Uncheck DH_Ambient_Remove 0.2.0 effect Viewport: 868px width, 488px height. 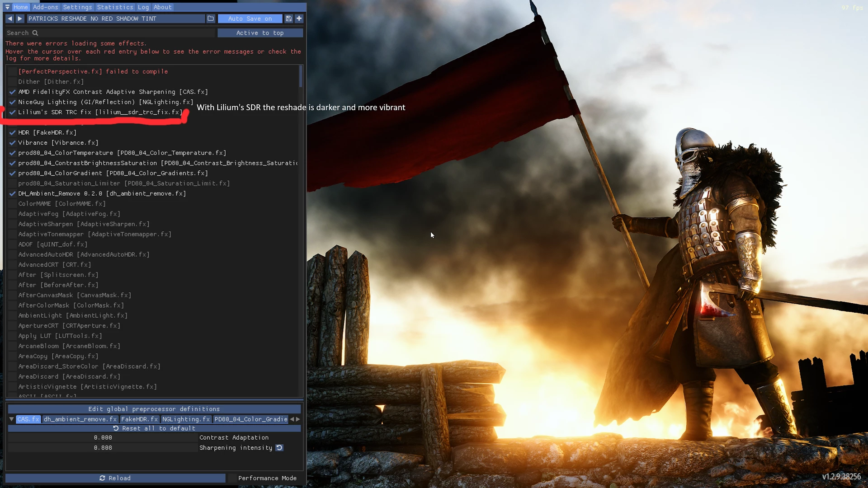click(x=13, y=193)
